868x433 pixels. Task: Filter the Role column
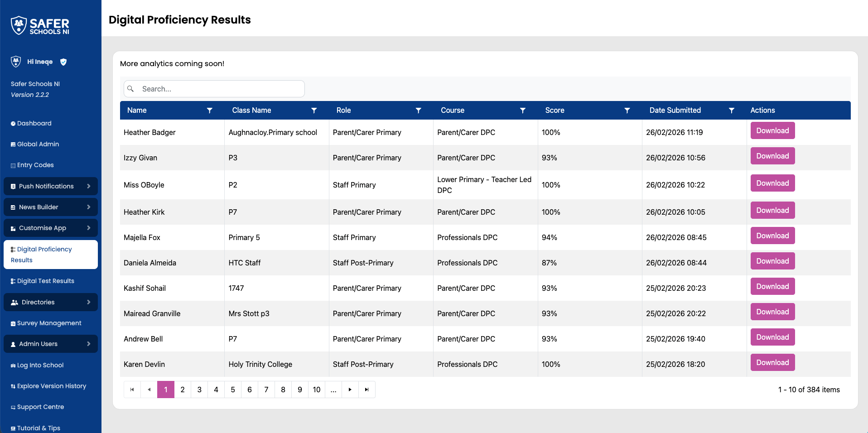tap(418, 111)
